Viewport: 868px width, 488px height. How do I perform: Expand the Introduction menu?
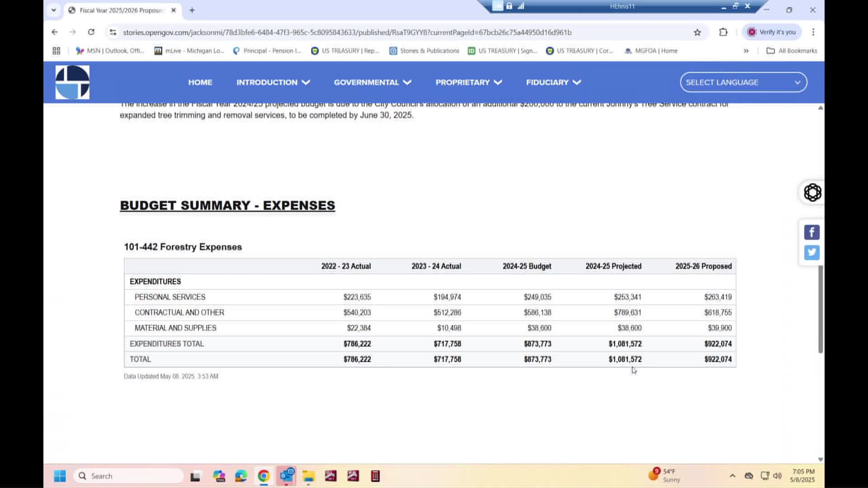tap(273, 82)
